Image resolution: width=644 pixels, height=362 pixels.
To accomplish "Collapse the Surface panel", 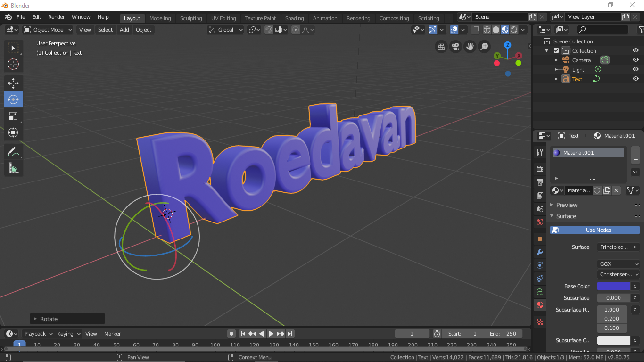I will point(566,216).
